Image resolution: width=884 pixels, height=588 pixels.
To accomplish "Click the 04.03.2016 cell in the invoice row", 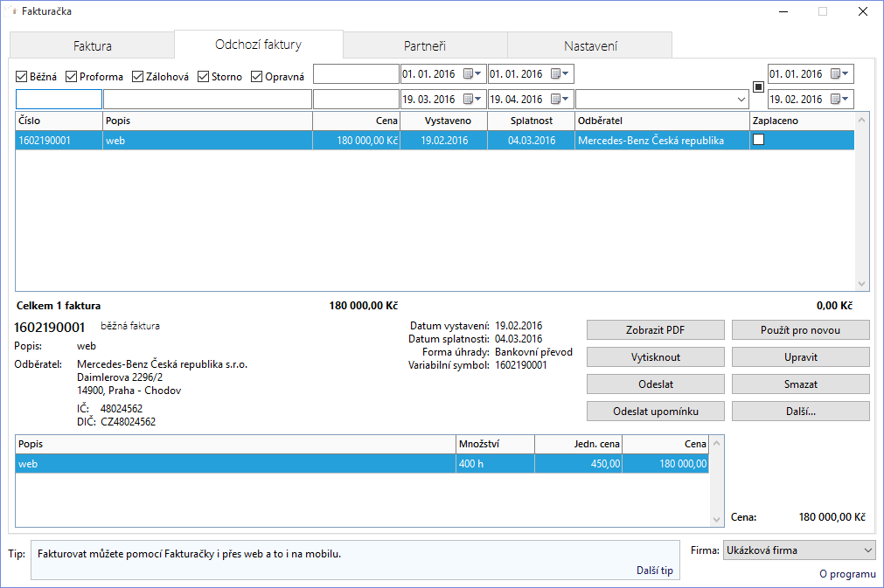I will tap(531, 141).
